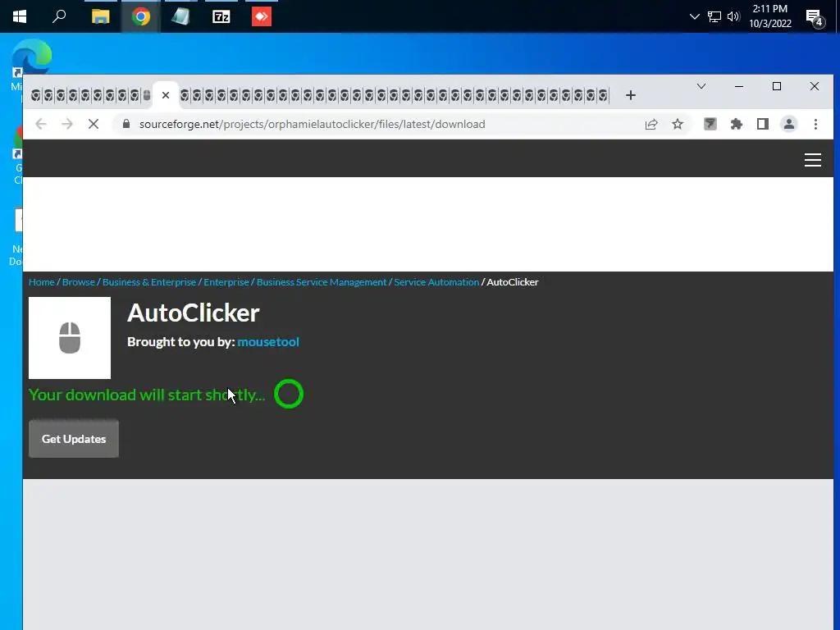
Task: Open the mousetool author link
Action: pos(268,342)
